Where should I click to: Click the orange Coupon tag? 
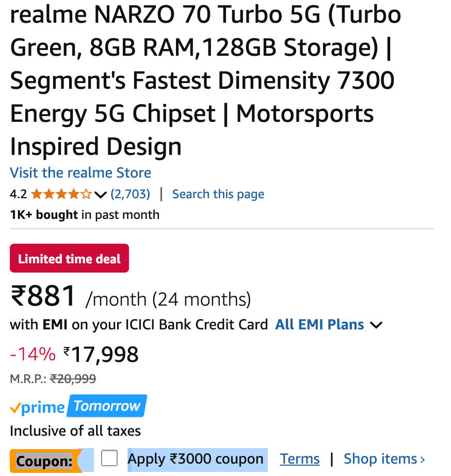pyautogui.click(x=44, y=461)
